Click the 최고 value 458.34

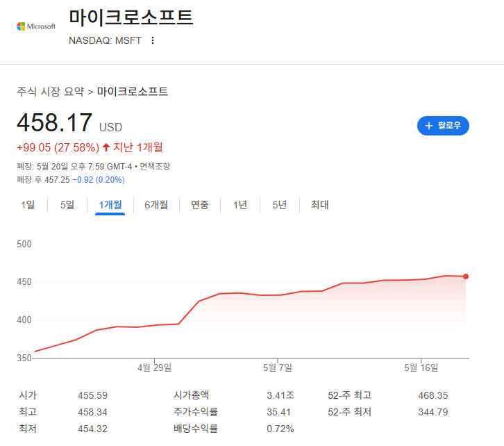point(92,412)
